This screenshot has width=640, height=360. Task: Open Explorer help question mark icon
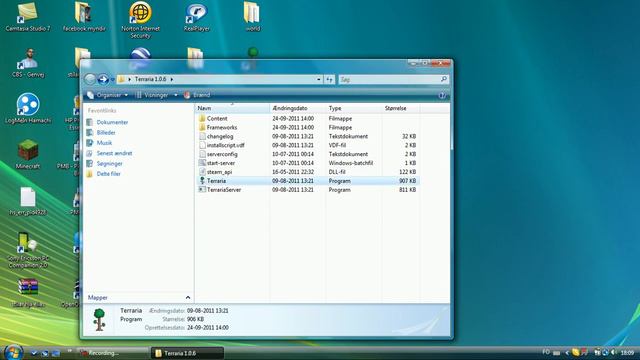pos(442,95)
